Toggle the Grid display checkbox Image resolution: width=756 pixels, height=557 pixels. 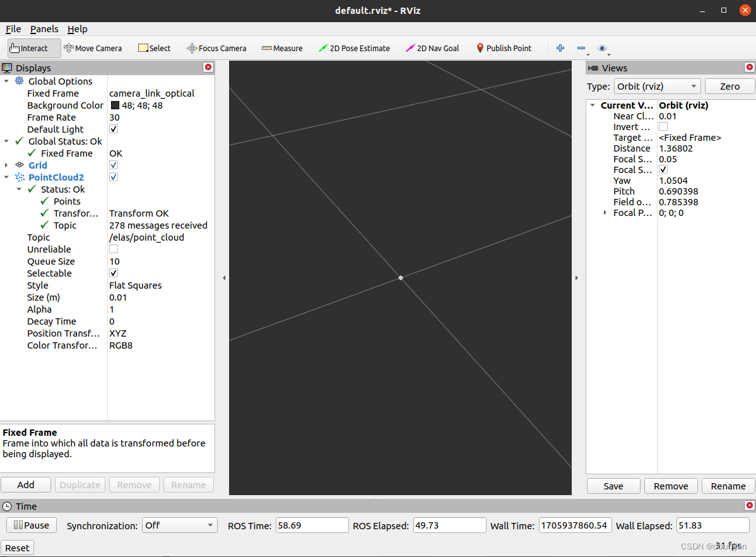114,165
